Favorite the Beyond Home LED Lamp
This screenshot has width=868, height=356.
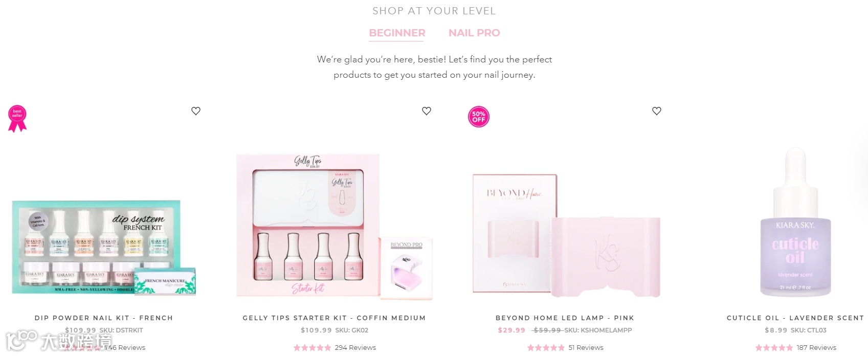coord(657,111)
